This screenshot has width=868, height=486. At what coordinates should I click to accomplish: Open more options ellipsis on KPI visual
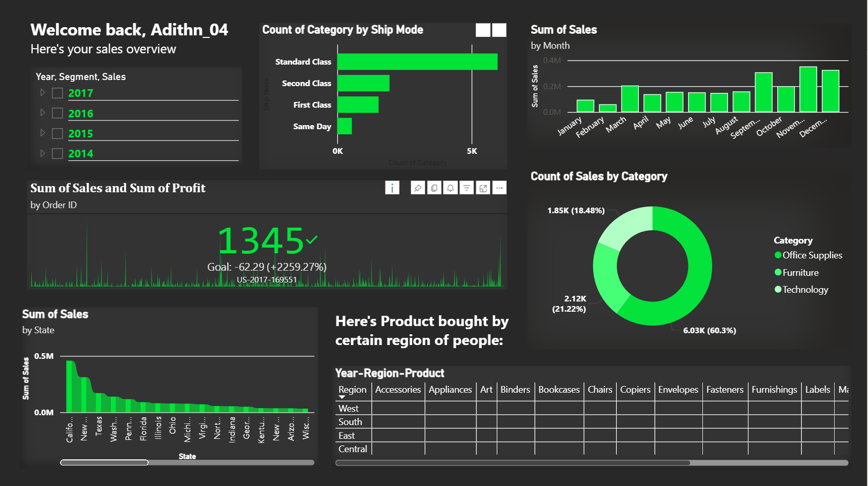499,188
